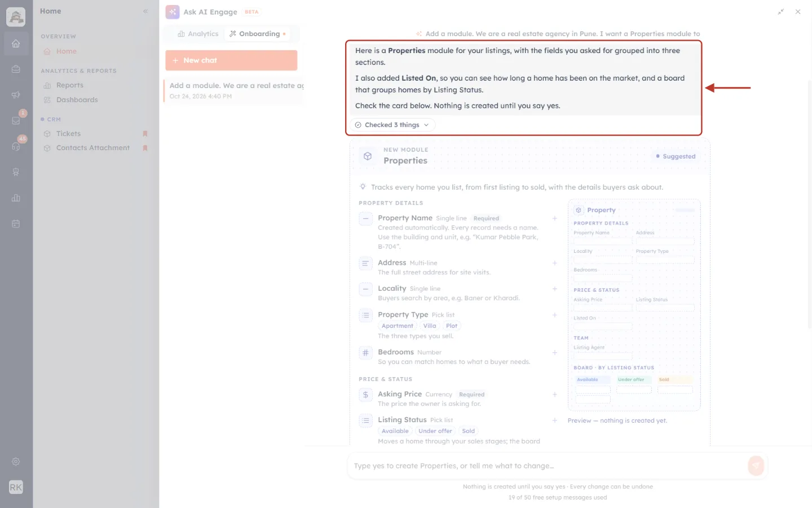Open the headset support icon with badge 45
The height and width of the screenshot is (508, 812).
pyautogui.click(x=16, y=146)
